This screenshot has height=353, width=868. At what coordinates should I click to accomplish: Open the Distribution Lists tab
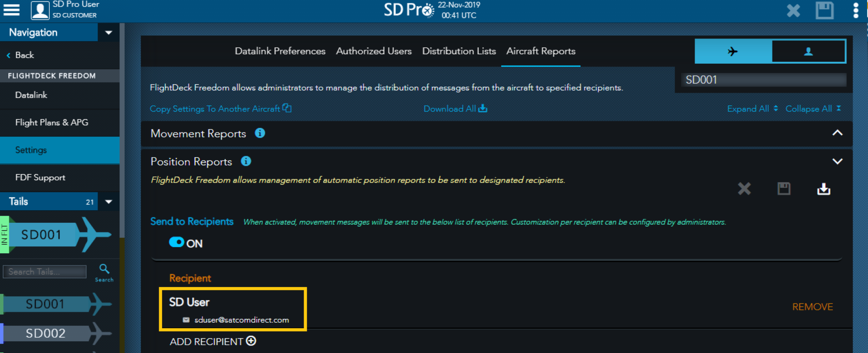tap(459, 51)
